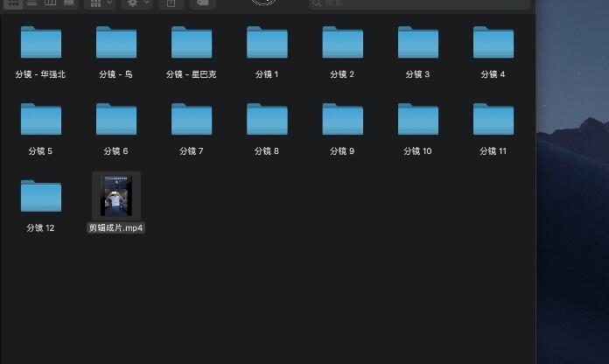Image resolution: width=609 pixels, height=364 pixels.
Task: Open the group-by arrangement dropdown
Action: pyautogui.click(x=101, y=3)
